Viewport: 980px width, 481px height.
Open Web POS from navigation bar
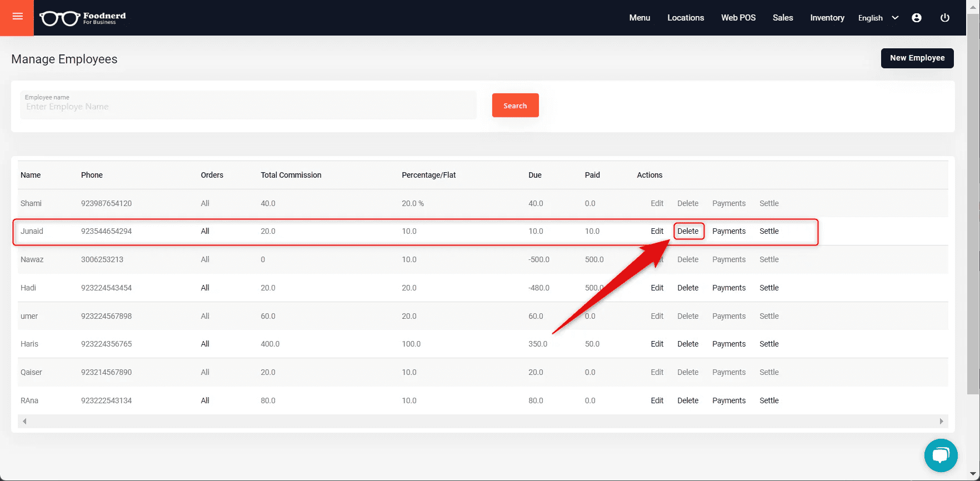click(738, 18)
